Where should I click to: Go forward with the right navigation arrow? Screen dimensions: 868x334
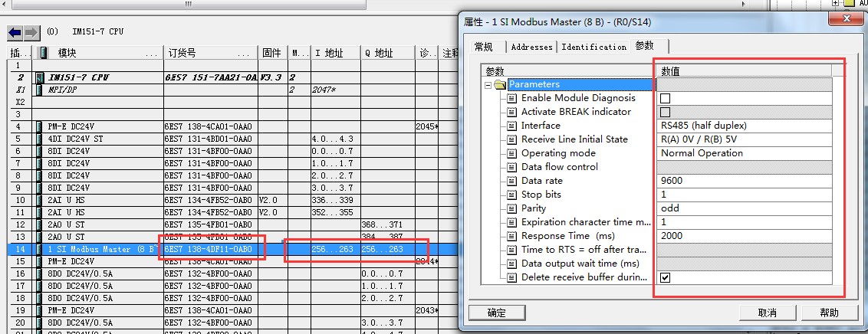pyautogui.click(x=31, y=33)
